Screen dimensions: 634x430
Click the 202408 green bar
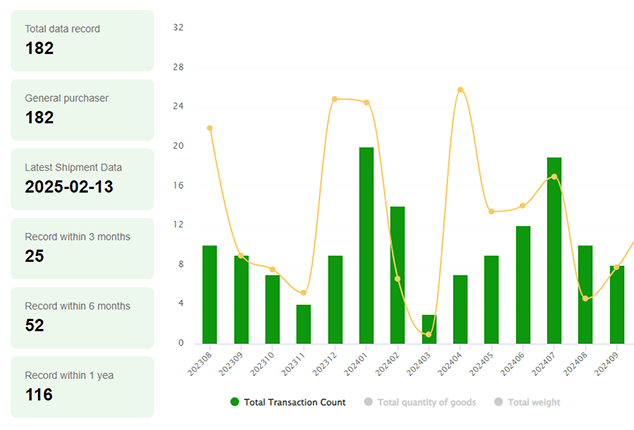[x=585, y=294]
